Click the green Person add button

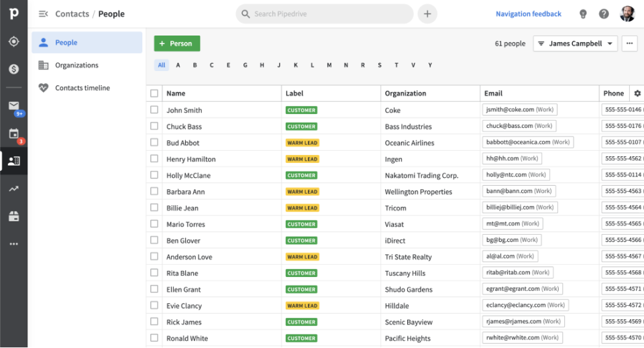(x=177, y=44)
